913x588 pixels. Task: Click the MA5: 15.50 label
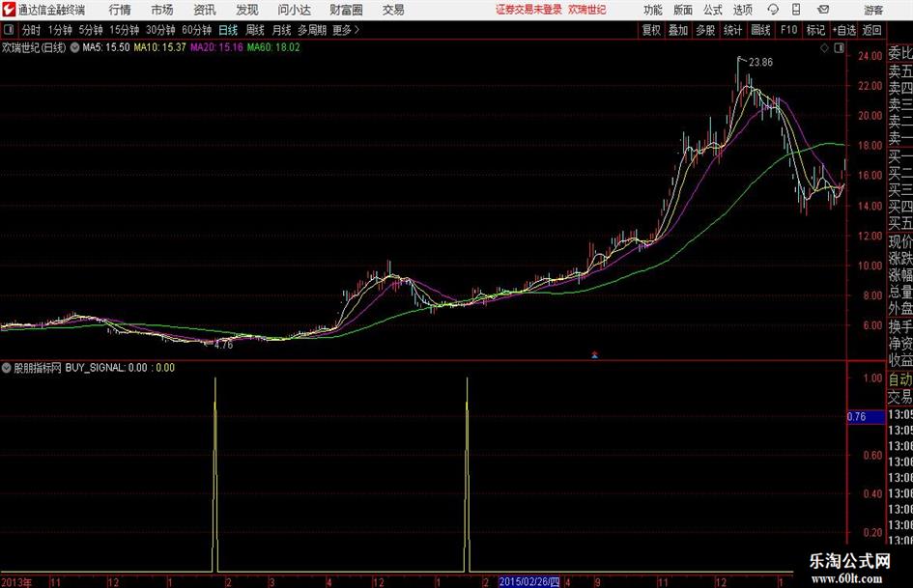coord(106,47)
